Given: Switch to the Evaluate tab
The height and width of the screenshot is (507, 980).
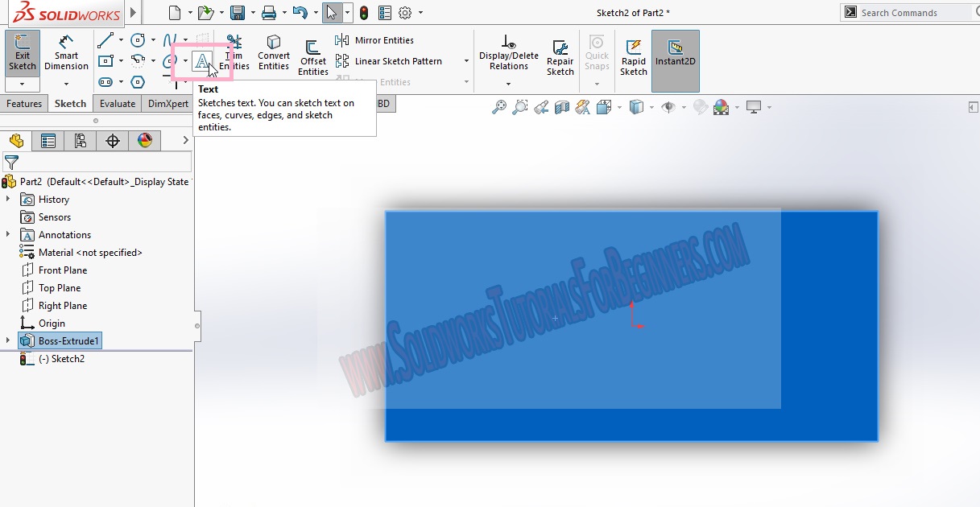Looking at the screenshot, I should pyautogui.click(x=118, y=103).
